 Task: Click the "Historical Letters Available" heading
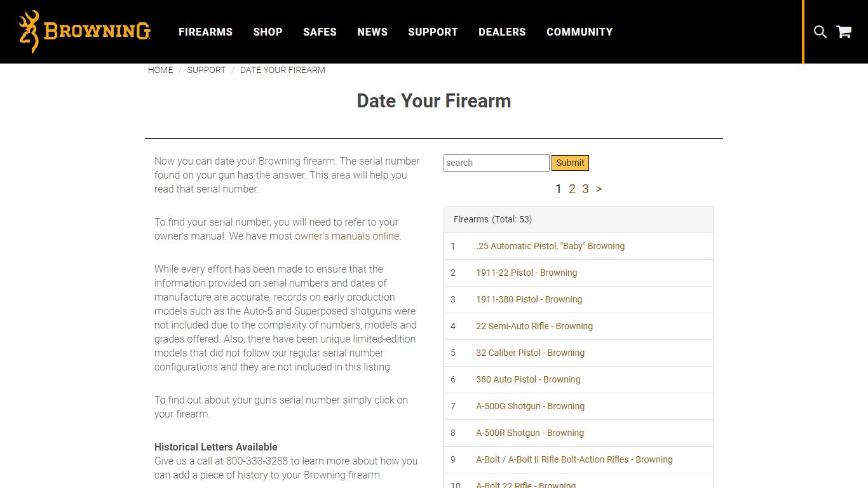216,447
